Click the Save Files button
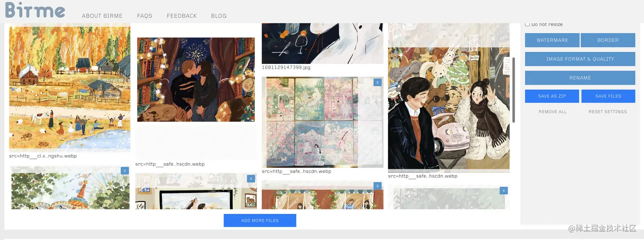This screenshot has height=240, width=644. tap(608, 96)
